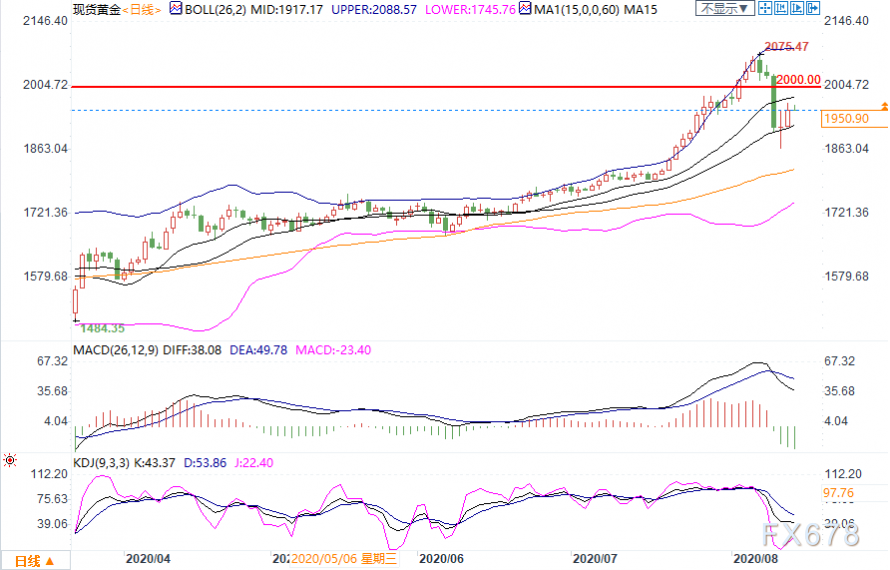890x570 pixels.
Task: Click the 97.76 orange KDJ scale value
Action: (838, 493)
